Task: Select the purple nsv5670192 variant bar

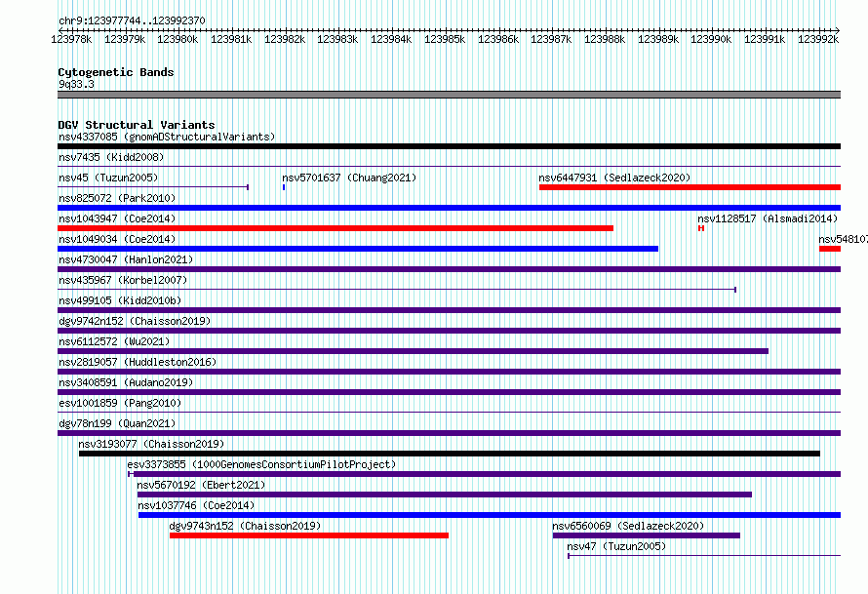Action: click(x=445, y=495)
